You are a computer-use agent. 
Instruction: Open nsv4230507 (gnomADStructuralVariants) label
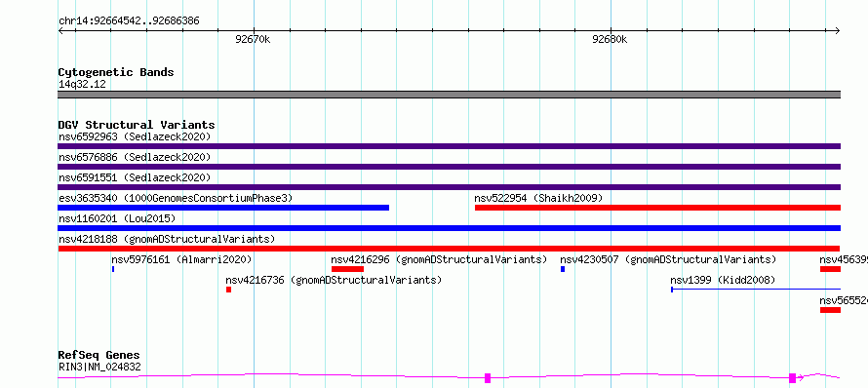tap(668, 259)
